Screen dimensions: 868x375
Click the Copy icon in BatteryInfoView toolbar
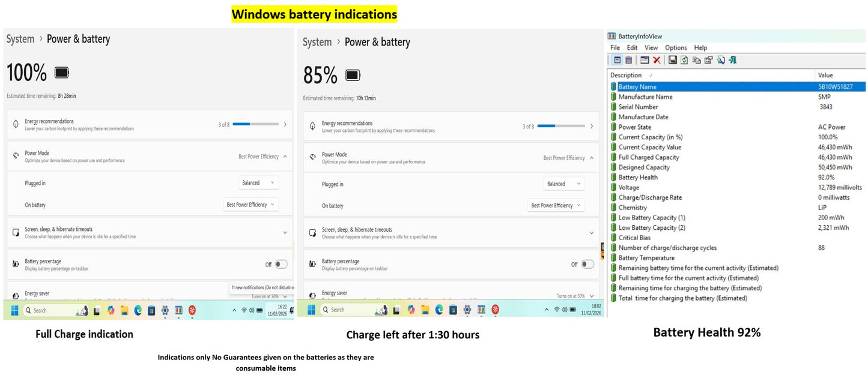pos(696,60)
